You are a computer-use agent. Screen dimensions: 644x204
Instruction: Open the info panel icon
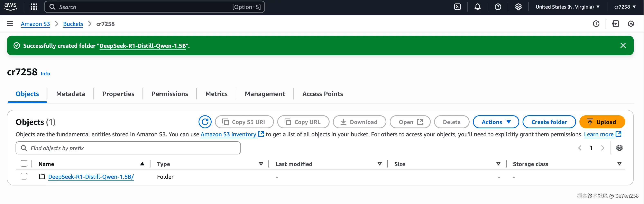point(596,24)
